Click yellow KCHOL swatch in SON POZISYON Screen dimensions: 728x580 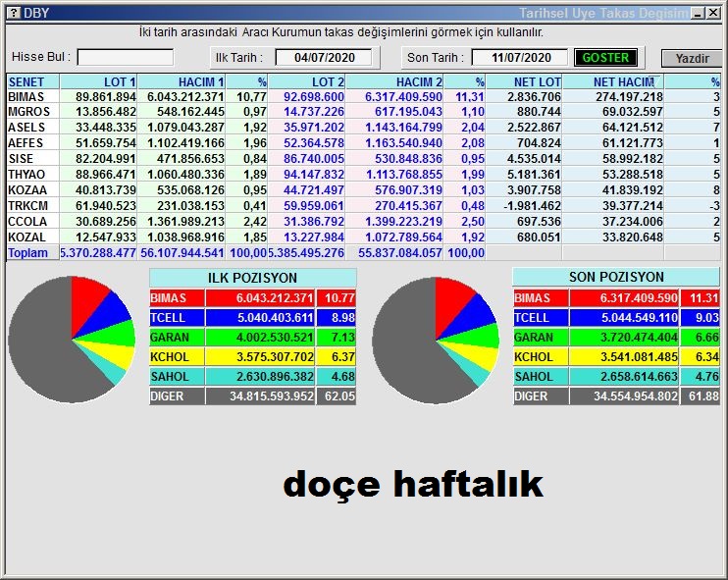tap(541, 357)
